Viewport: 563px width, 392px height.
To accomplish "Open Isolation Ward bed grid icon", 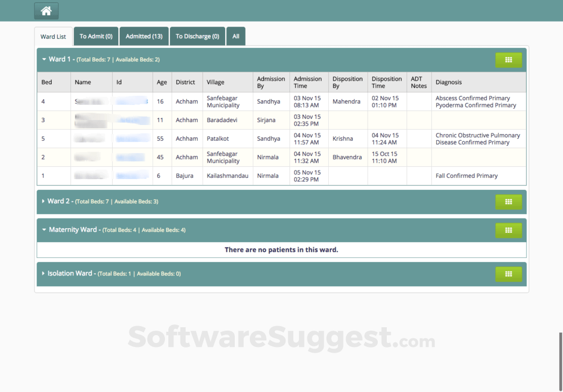I will click(508, 274).
